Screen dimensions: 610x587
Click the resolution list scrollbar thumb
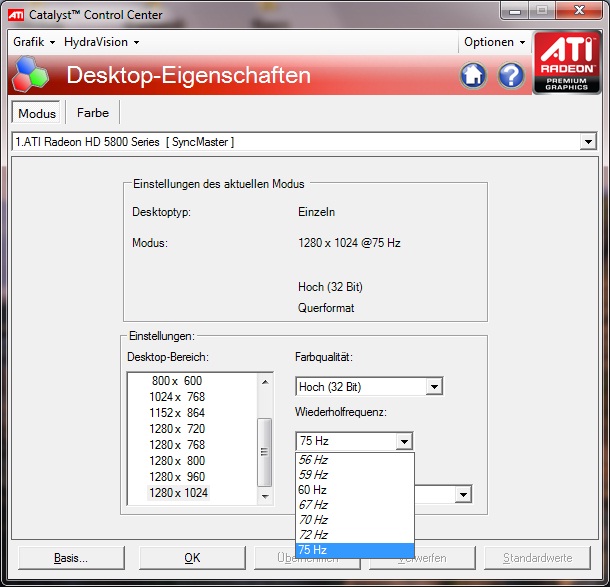[265, 452]
